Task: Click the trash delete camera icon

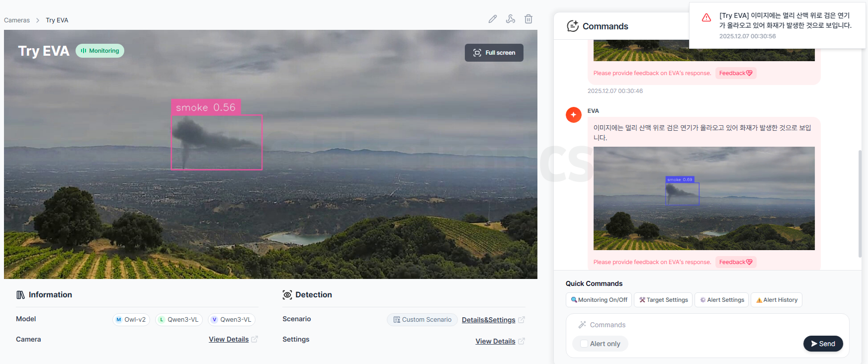Action: (528, 19)
